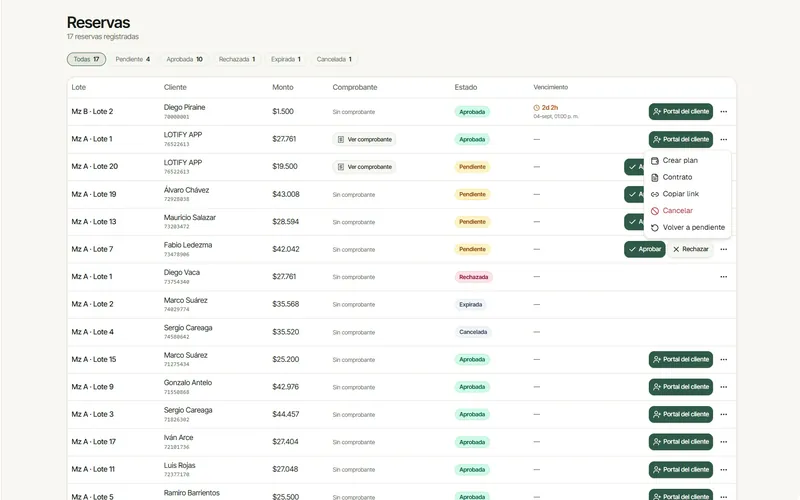Click Pendiente badge for Álvaro Chávez

click(472, 194)
